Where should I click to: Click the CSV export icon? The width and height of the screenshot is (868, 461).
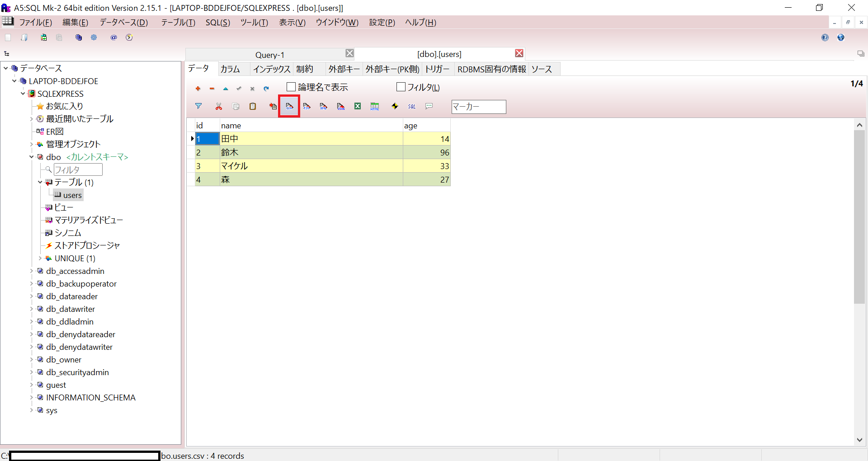[289, 106]
